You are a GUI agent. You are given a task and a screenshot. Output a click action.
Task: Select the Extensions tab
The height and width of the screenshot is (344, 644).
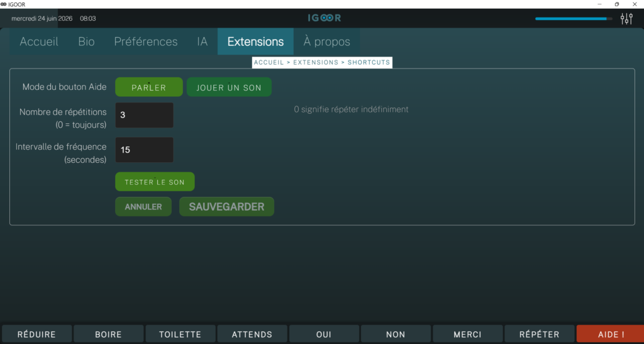point(255,42)
